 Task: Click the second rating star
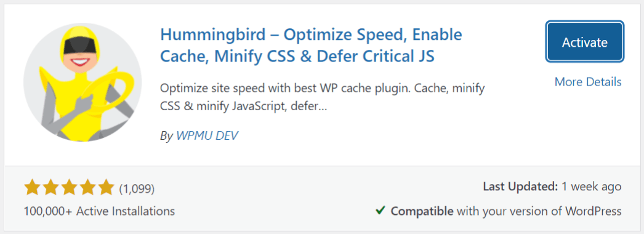[x=50, y=188]
